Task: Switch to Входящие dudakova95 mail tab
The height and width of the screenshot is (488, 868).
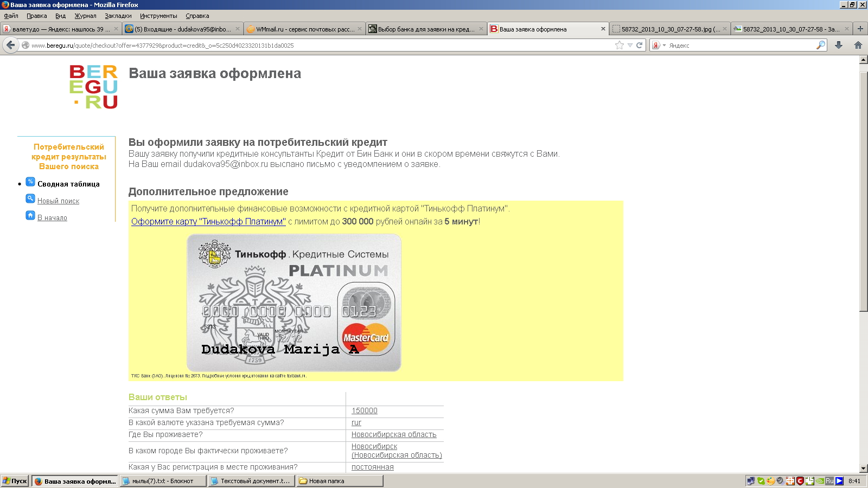Action: click(x=182, y=29)
